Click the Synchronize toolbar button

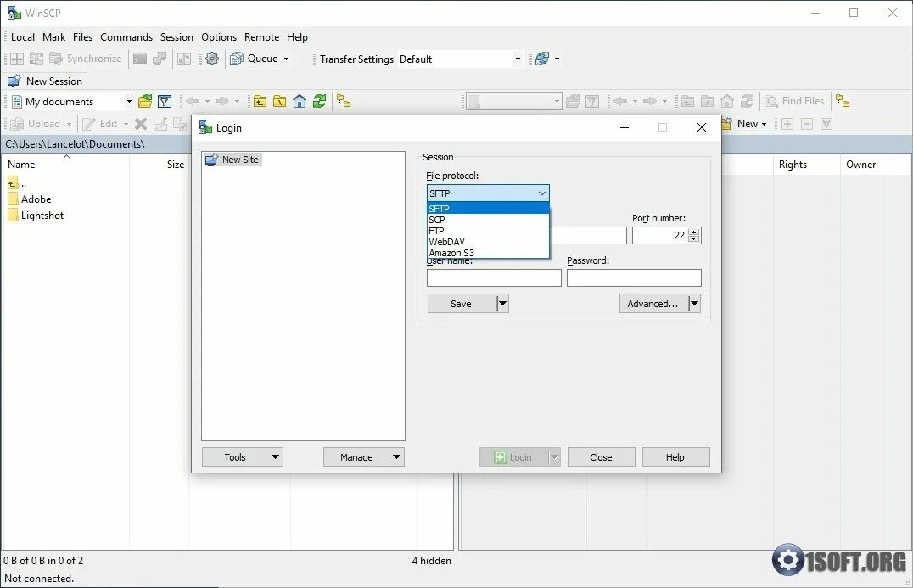pyautogui.click(x=86, y=59)
